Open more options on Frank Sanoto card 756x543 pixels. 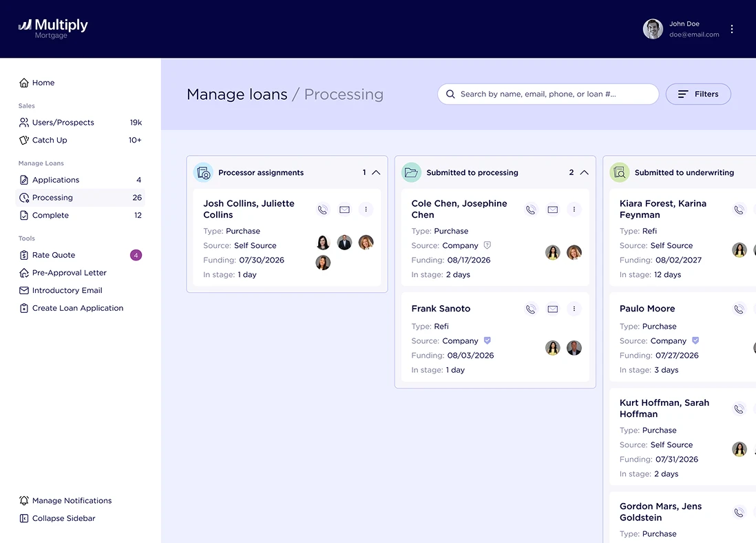pos(574,309)
